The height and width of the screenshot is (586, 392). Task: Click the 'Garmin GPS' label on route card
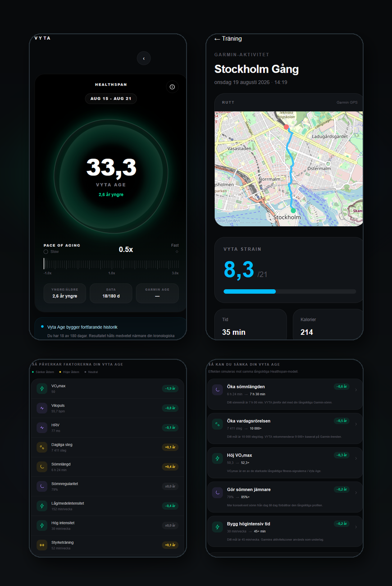click(x=347, y=102)
